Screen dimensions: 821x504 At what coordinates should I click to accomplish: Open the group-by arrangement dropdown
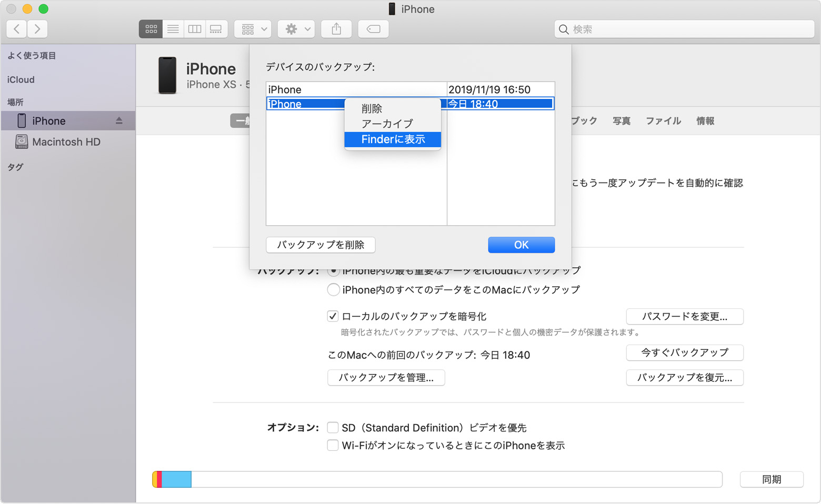click(253, 29)
